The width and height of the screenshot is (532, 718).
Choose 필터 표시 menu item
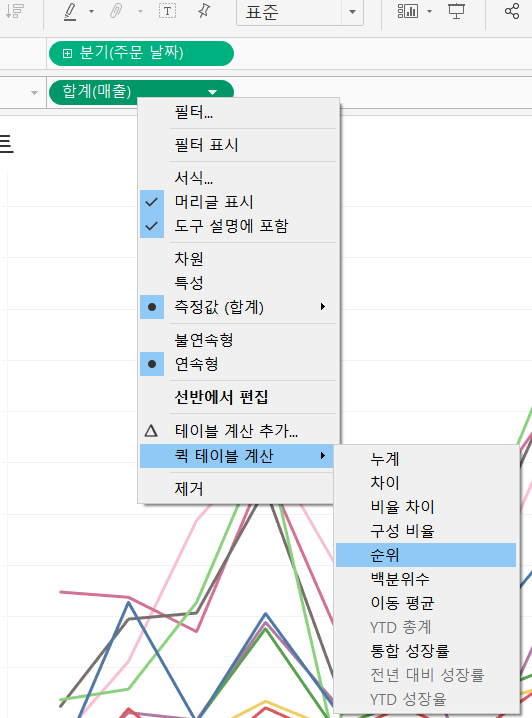point(238,145)
